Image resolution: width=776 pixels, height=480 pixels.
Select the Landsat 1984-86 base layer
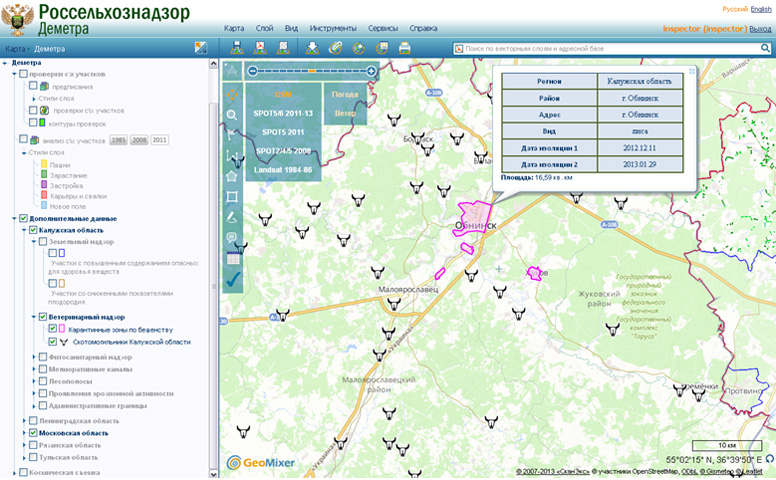click(283, 170)
